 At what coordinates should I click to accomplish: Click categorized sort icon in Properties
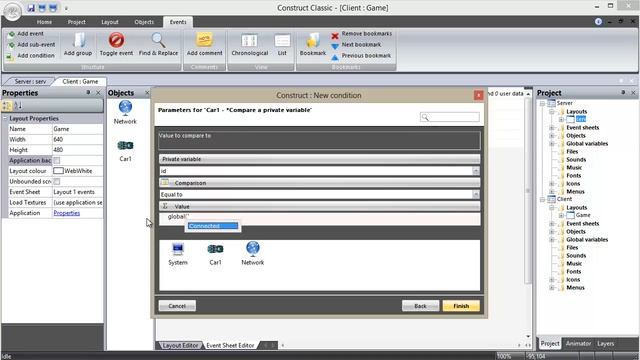pos(7,106)
